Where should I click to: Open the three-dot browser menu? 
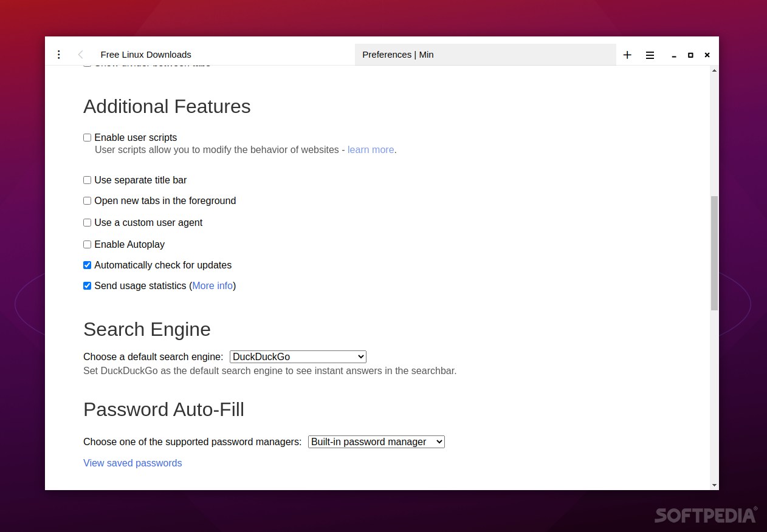coord(58,55)
